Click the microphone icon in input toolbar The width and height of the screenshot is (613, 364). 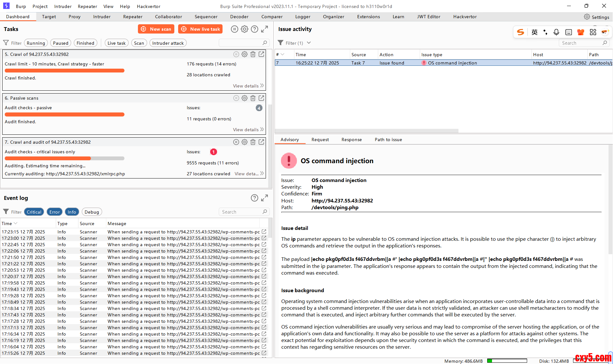click(x=556, y=32)
